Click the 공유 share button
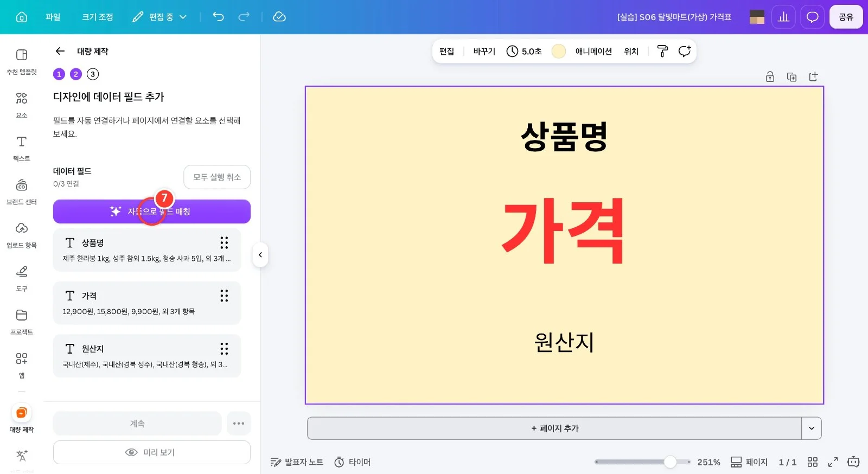The height and width of the screenshot is (474, 868). [846, 17]
